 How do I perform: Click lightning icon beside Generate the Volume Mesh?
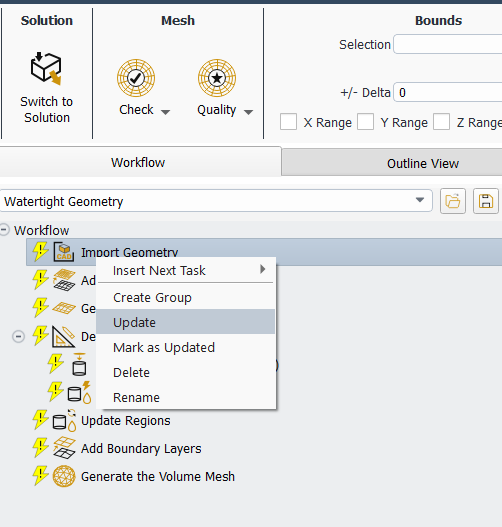point(40,476)
